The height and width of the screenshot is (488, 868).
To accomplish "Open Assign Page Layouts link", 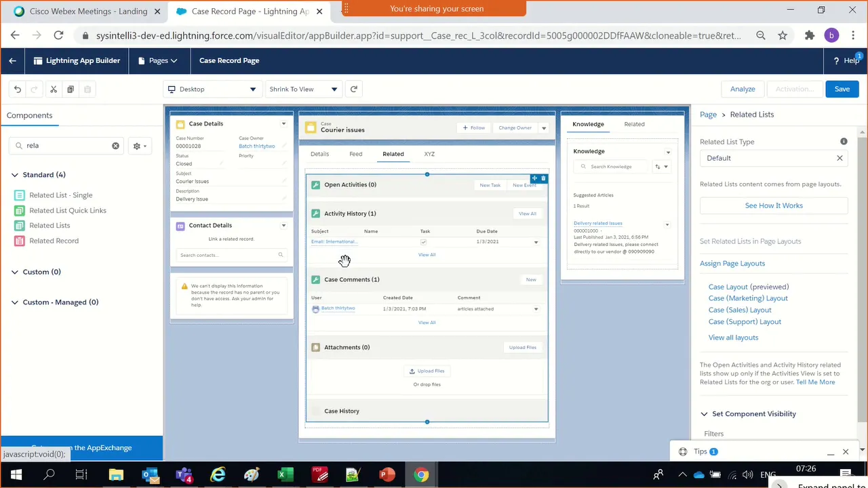I will [732, 263].
